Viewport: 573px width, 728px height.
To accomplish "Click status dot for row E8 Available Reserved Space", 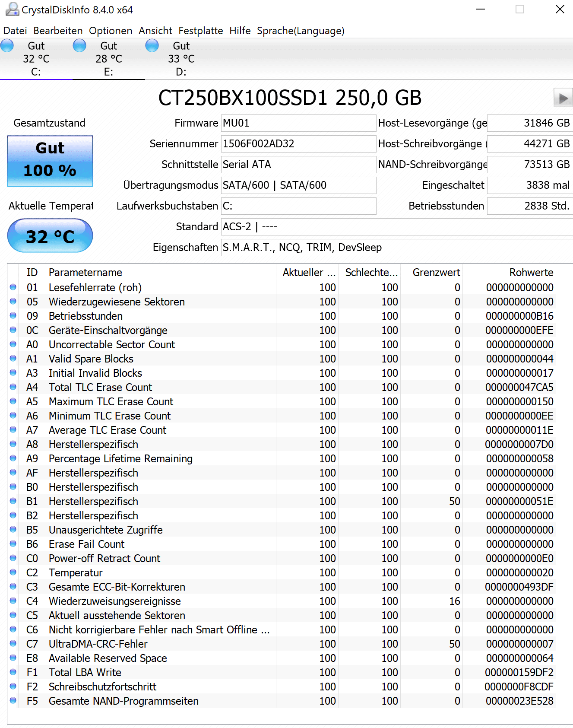I will click(13, 658).
